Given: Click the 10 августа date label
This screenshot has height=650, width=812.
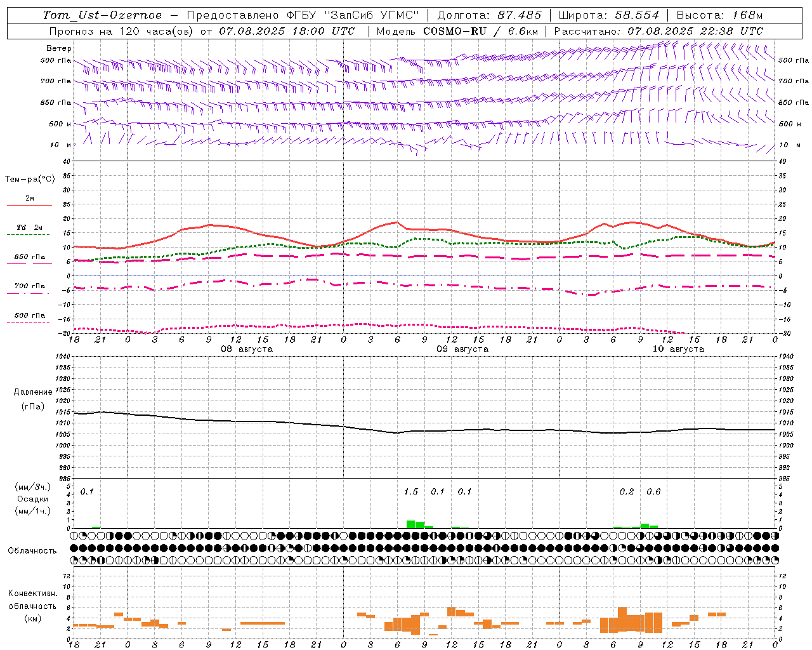Looking at the screenshot, I should [x=678, y=349].
